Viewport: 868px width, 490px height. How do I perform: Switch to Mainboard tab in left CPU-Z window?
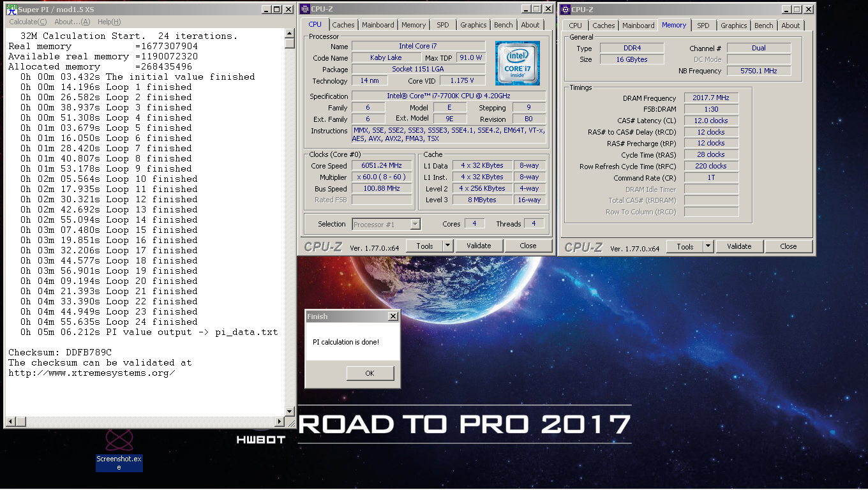(378, 25)
